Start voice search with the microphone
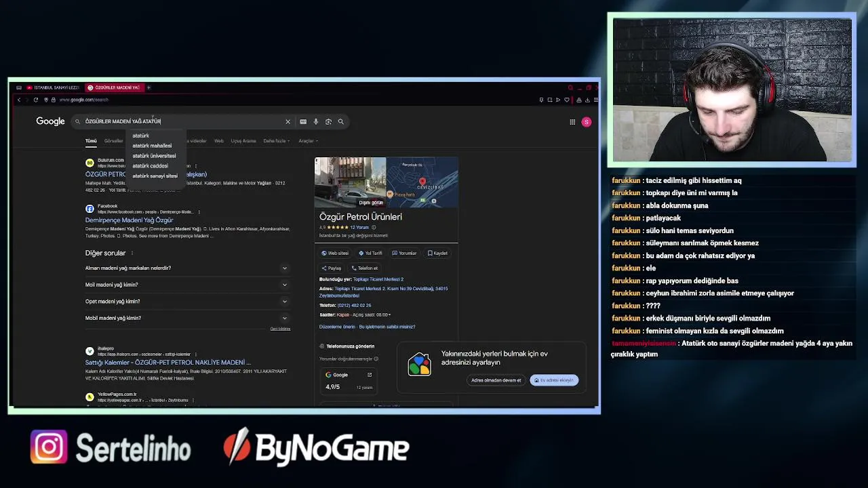 [315, 121]
